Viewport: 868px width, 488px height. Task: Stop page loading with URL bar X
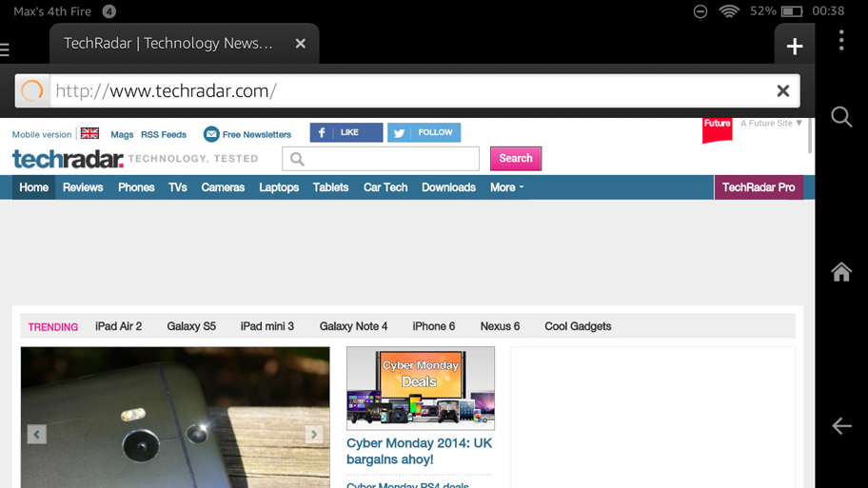point(782,90)
